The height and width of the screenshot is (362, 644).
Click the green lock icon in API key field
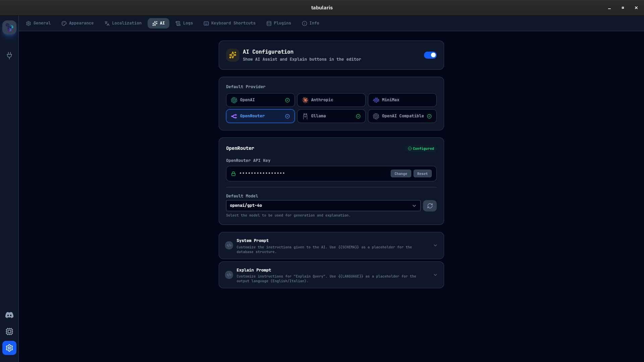coord(233,173)
